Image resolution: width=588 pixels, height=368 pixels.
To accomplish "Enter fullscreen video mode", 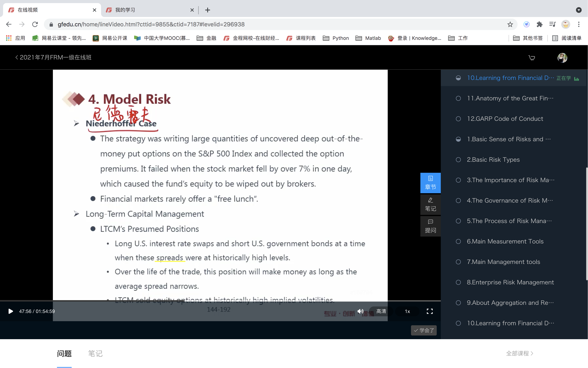I will (x=430, y=311).
